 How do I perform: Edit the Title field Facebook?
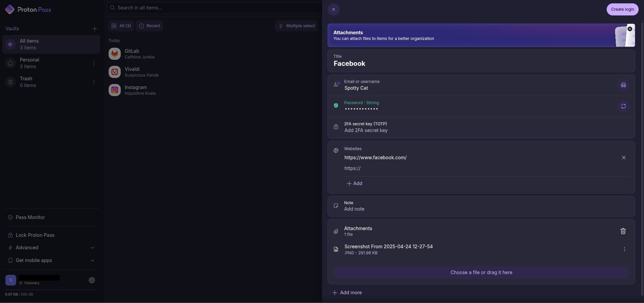pyautogui.click(x=481, y=61)
